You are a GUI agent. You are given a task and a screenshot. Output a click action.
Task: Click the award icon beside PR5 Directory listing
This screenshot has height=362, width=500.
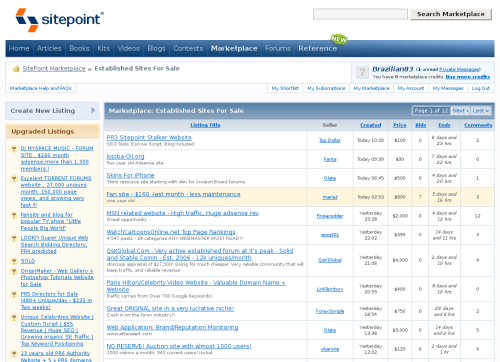tap(14, 294)
